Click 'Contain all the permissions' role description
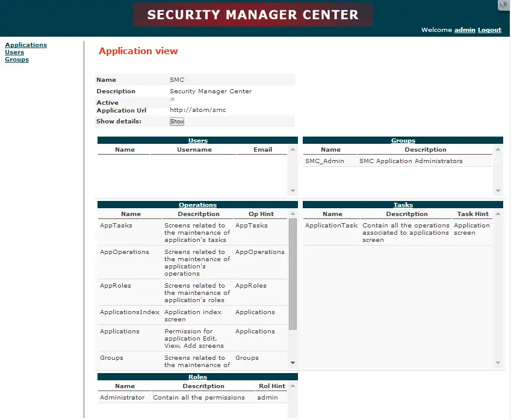Viewport: 511px width, 420px height. click(x=199, y=398)
